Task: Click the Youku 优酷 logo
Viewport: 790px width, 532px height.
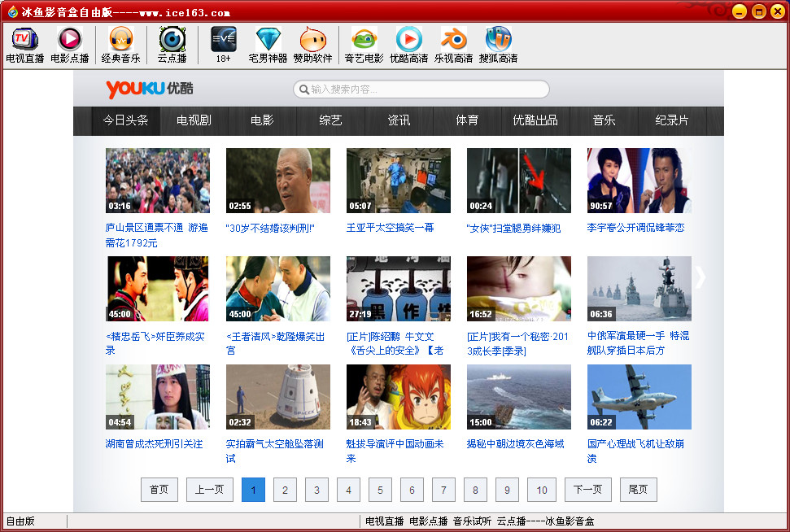Action: tap(149, 89)
